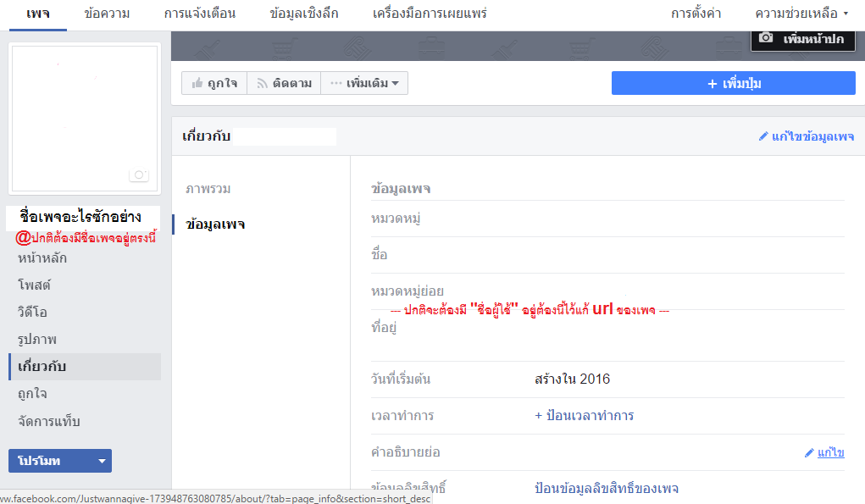Select ข้อมูลเพจ in about sidebar
865x504 pixels.
point(216,224)
